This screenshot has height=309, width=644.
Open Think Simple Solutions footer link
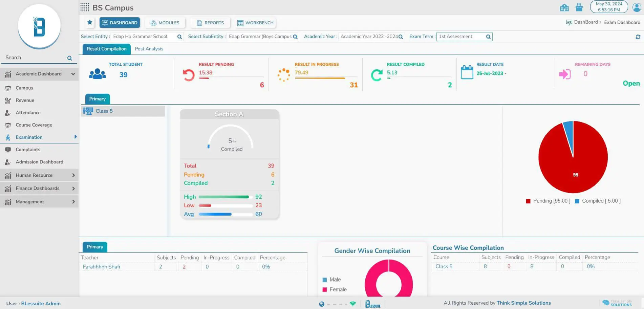pyautogui.click(x=523, y=303)
